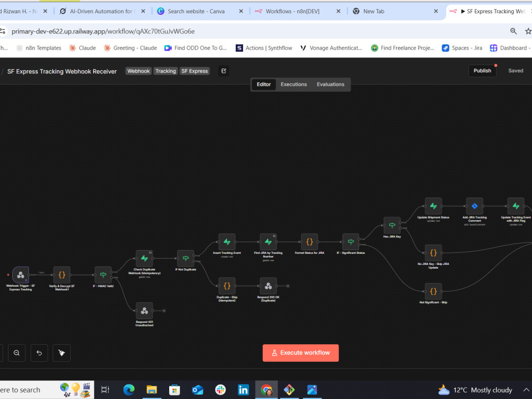This screenshot has height=399, width=532.
Task: Switch to the Evaluations tab
Action: 330,85
